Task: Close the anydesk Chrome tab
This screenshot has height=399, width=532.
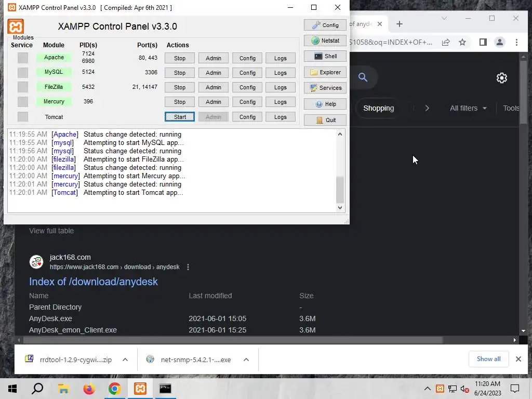Action: (380, 24)
